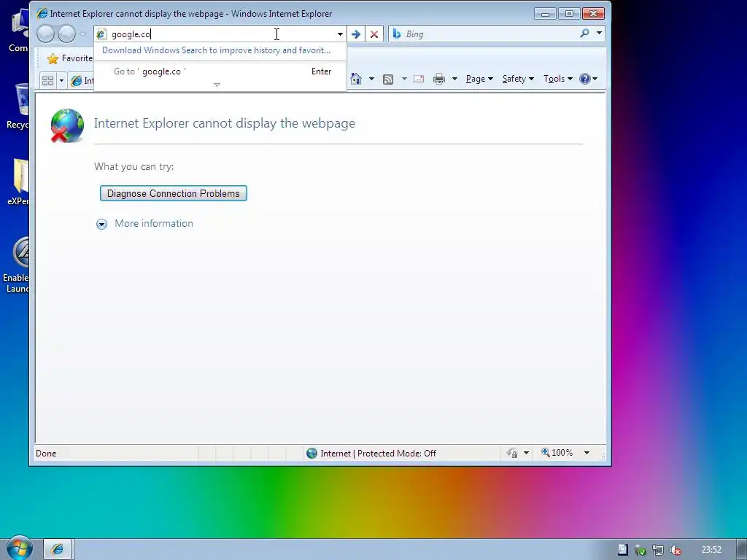Click the Protected Mode zone globe icon
The height and width of the screenshot is (560, 747).
tap(311, 454)
